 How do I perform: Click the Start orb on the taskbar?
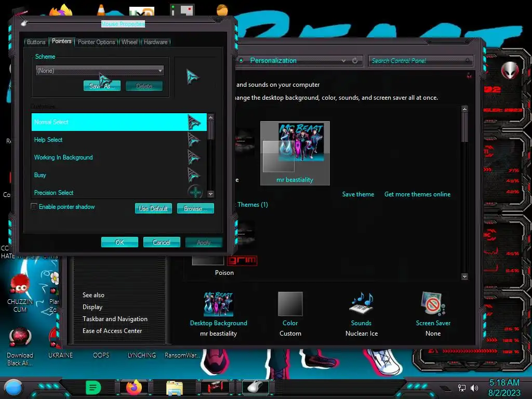coord(13,388)
